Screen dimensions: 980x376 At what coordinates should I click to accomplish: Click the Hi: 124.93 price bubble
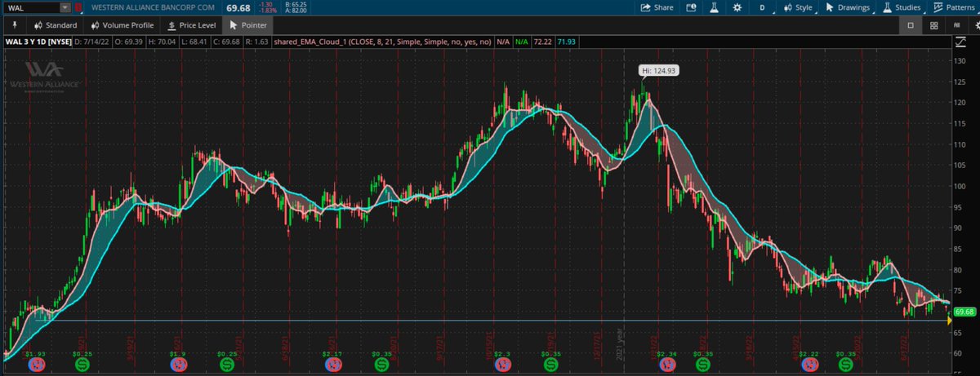point(658,71)
